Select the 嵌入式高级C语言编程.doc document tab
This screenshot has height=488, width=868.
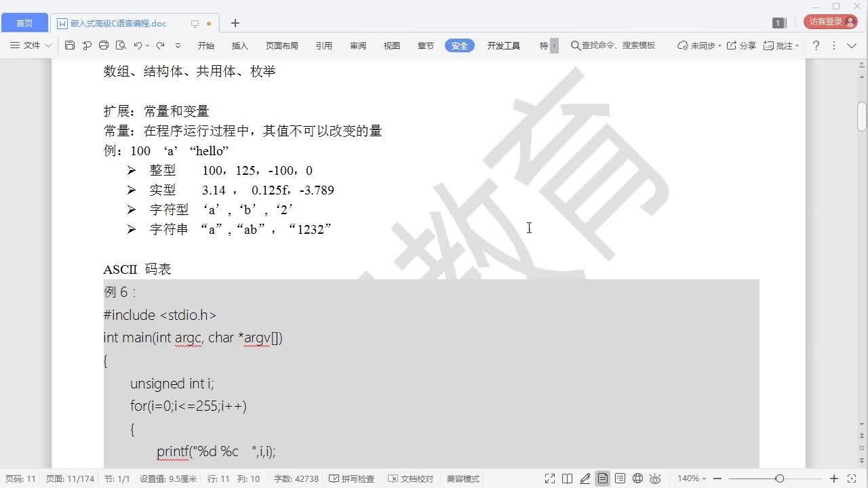[x=119, y=23]
